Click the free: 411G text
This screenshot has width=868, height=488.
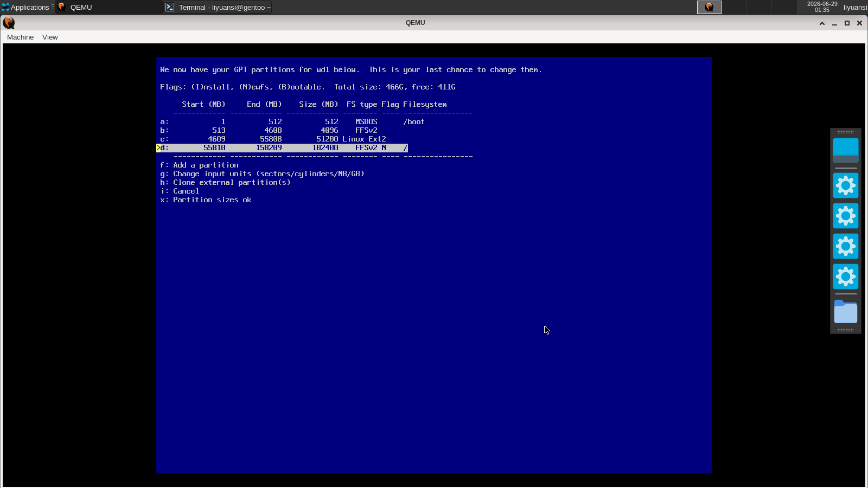tap(433, 87)
